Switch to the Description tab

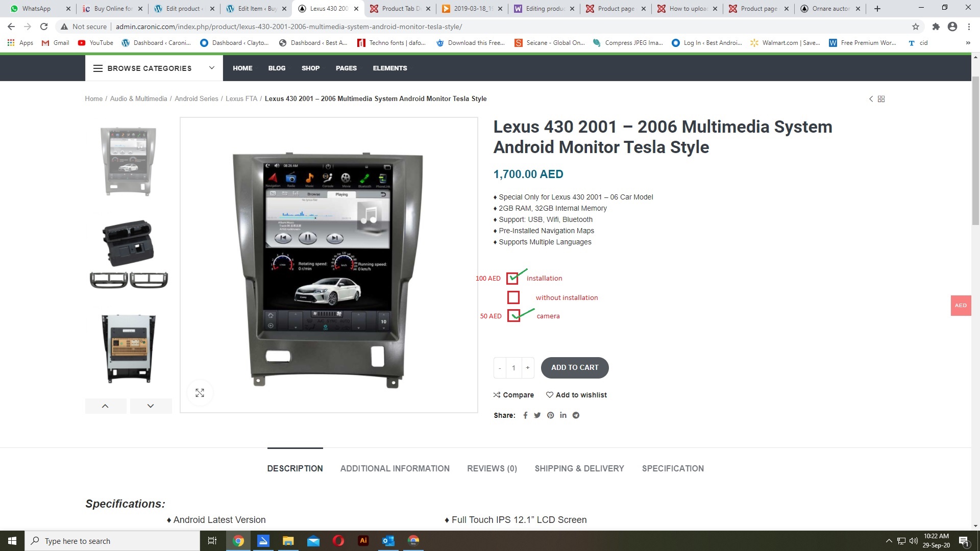pyautogui.click(x=295, y=468)
